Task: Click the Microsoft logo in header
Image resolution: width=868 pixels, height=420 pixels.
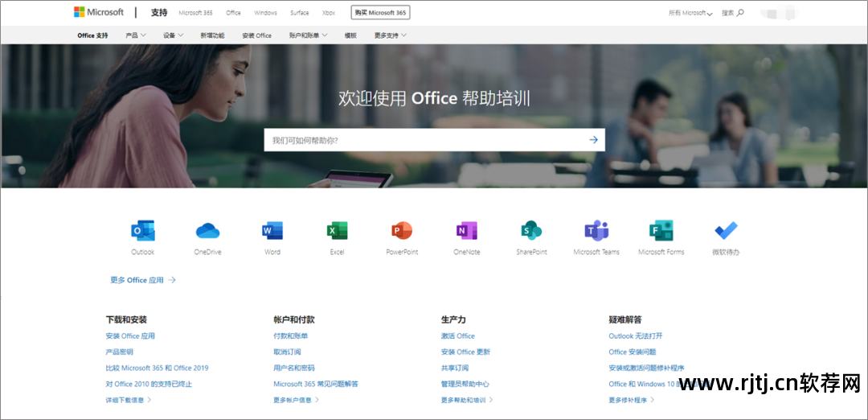Action: click(99, 12)
